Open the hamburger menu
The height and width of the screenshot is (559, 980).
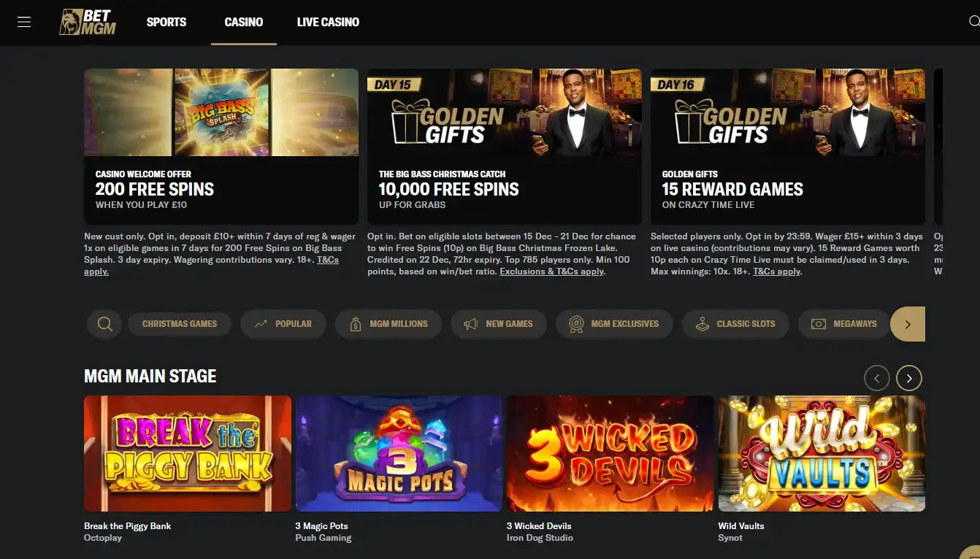[24, 22]
